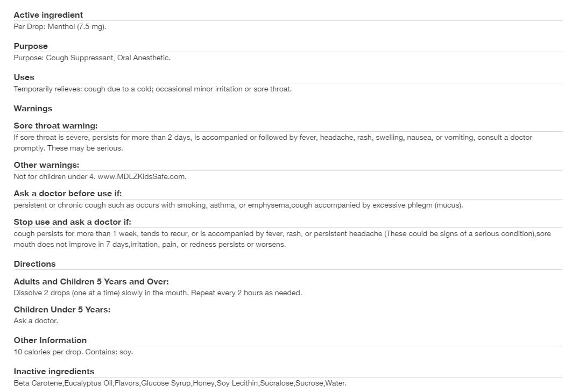Viewport: 579px width, 392px height.
Task: Click the Other warnings subheading
Action: [x=46, y=165]
